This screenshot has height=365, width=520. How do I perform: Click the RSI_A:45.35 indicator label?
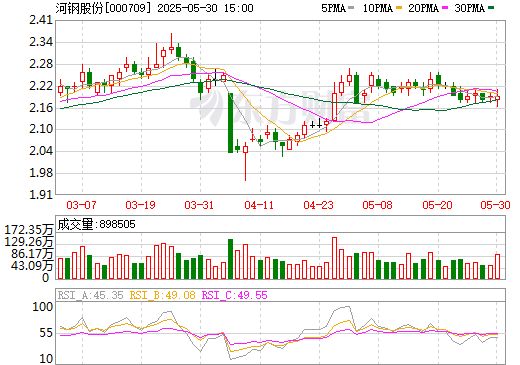click(x=90, y=295)
